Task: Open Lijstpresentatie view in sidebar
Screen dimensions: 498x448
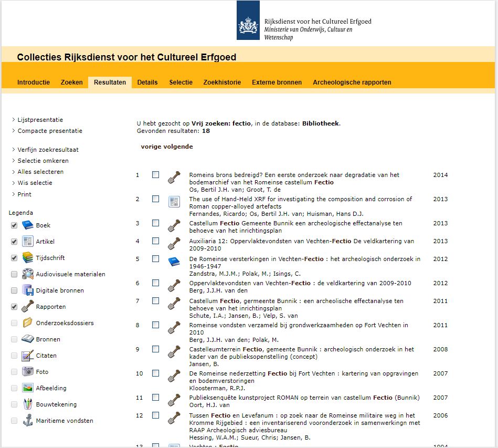Action: (x=40, y=120)
